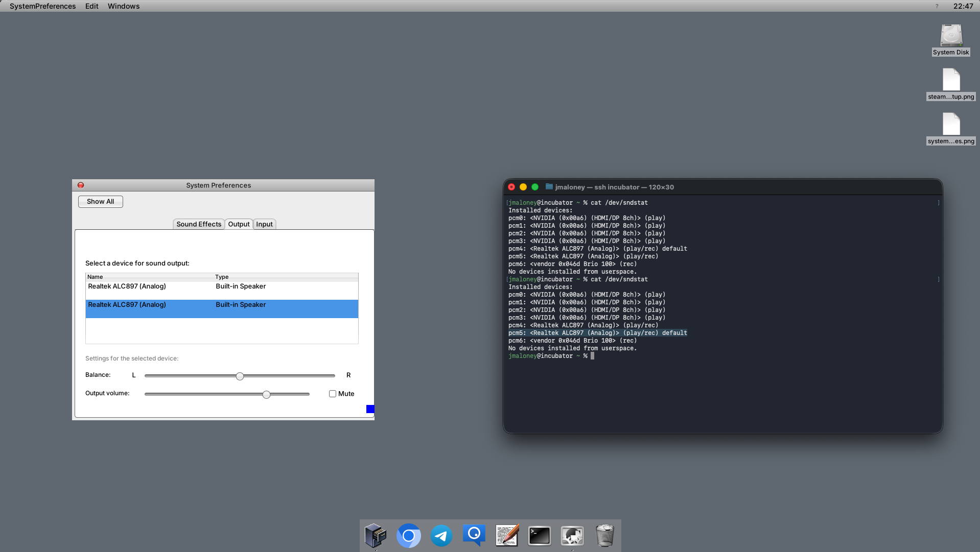Click the Show All button
Image resolution: width=980 pixels, height=552 pixels.
pos(100,202)
